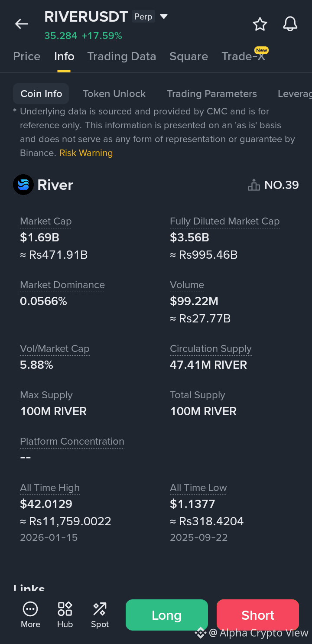
Task: Go to the Square tab
Action: coord(188,56)
